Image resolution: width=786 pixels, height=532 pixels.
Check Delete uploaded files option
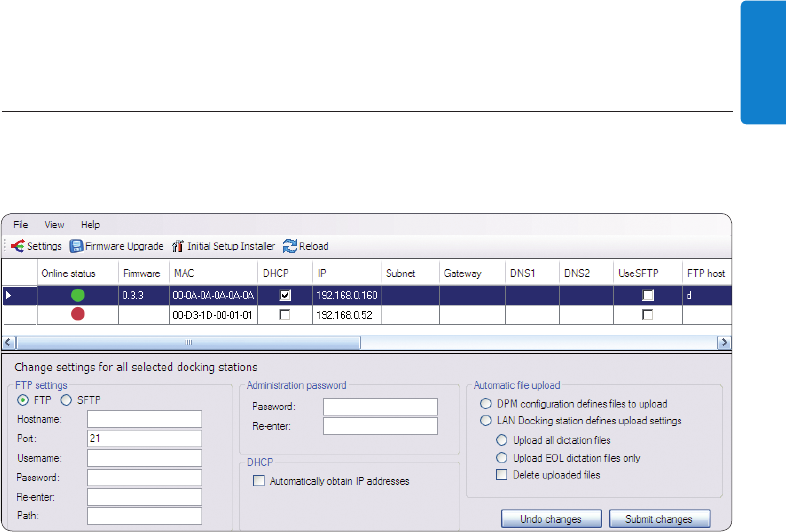[502, 475]
